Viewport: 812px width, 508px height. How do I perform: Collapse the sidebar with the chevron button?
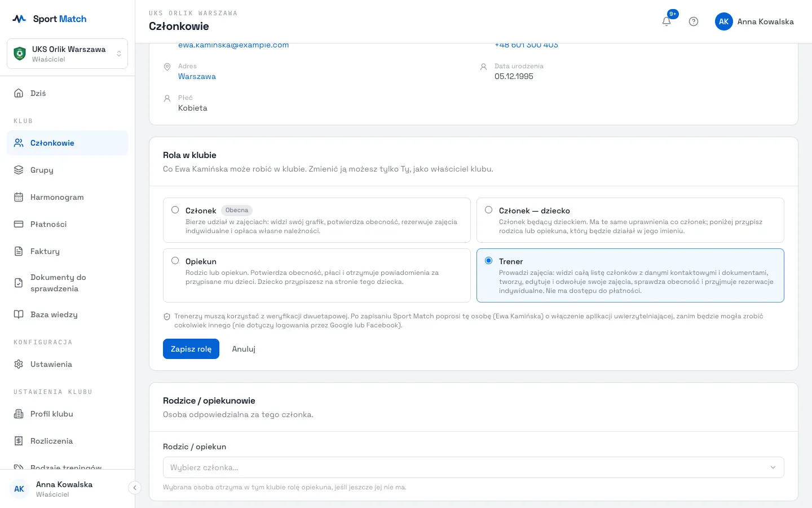[134, 488]
